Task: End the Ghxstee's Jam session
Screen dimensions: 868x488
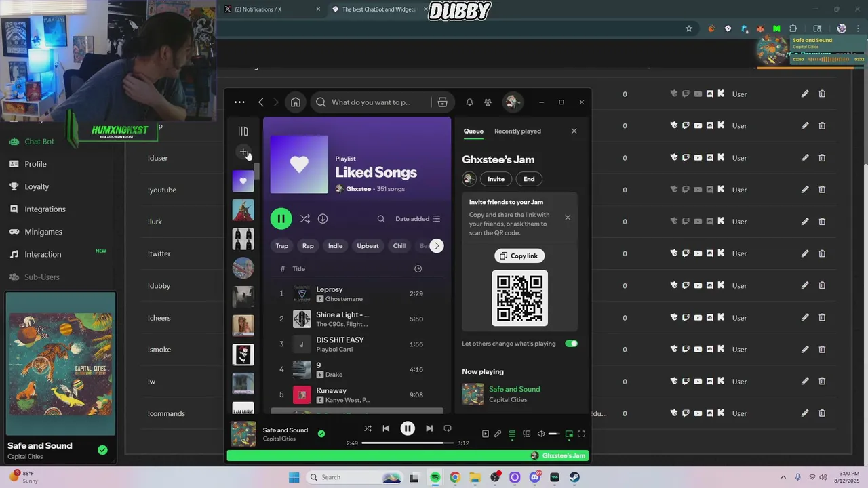Action: [529, 179]
